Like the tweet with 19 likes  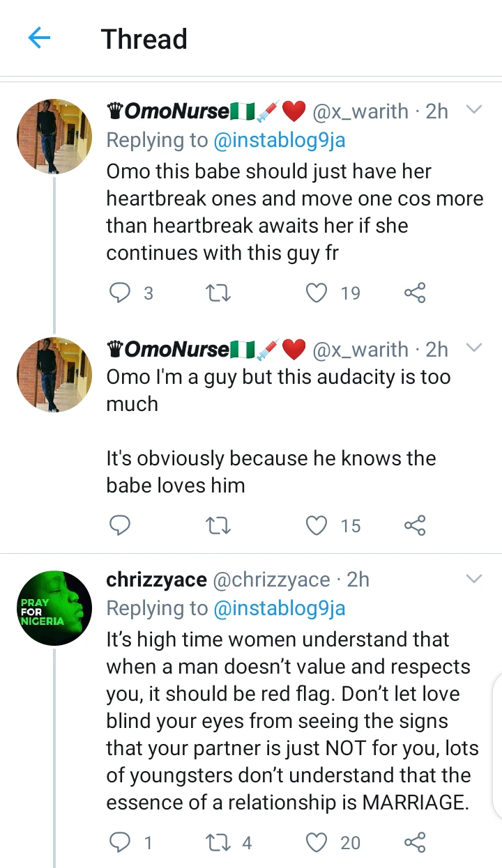pyautogui.click(x=317, y=293)
